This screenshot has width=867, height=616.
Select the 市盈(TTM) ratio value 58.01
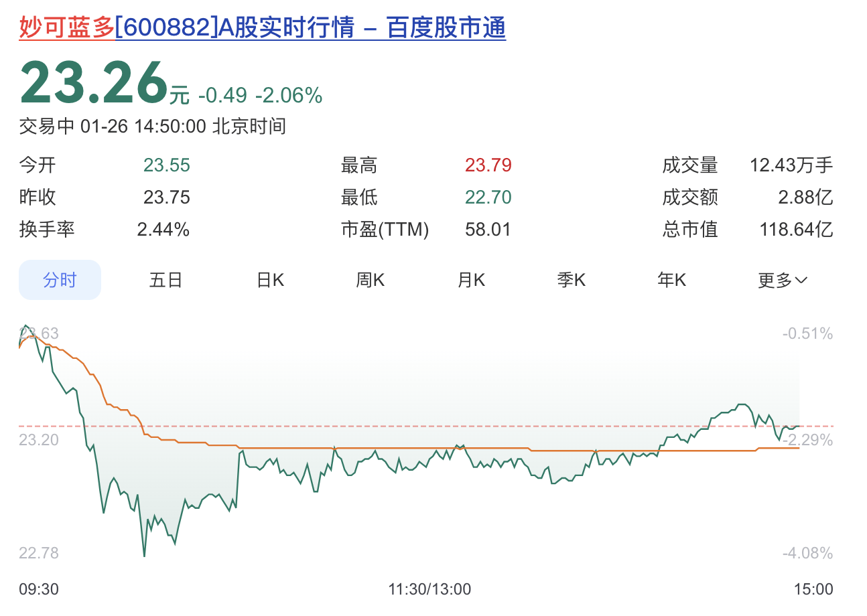click(488, 229)
